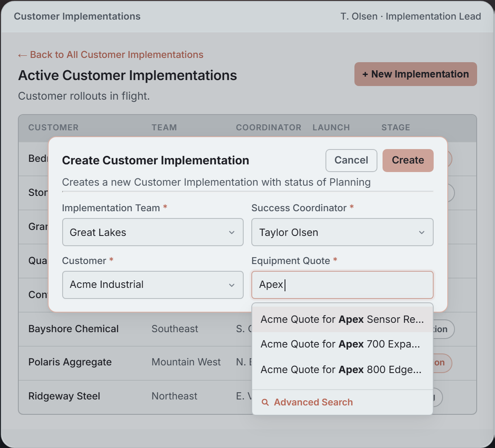This screenshot has width=495, height=448.
Task: Go back to All Customer Implementations
Action: tap(110, 55)
